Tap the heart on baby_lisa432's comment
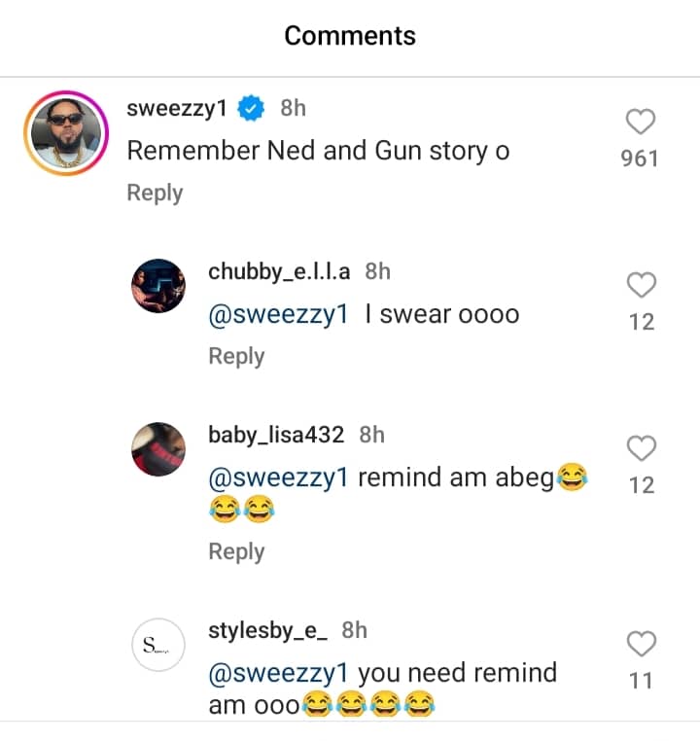 pyautogui.click(x=641, y=448)
